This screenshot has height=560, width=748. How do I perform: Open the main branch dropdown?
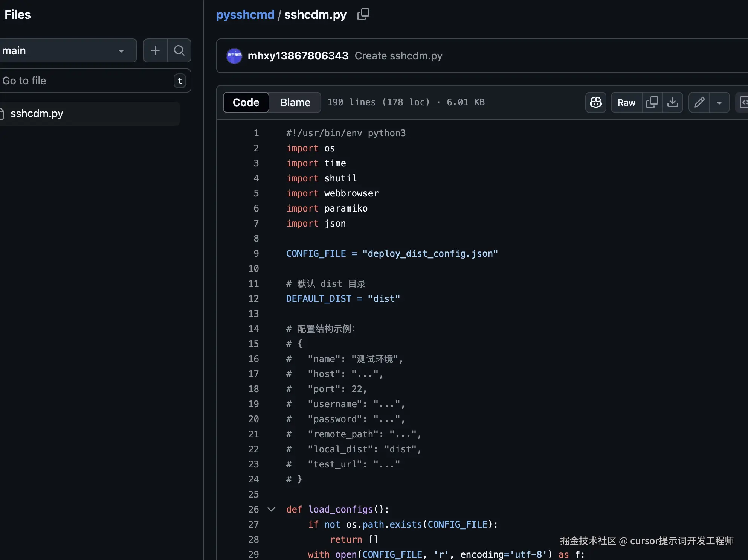(x=68, y=50)
